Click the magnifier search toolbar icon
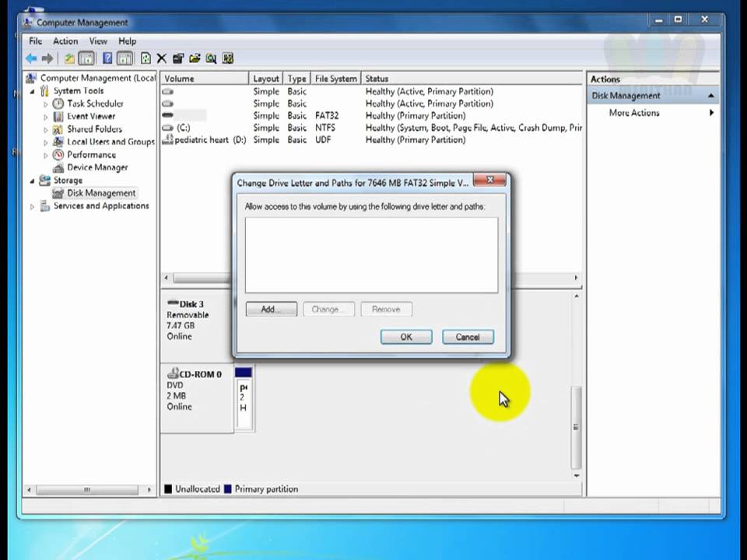Screen dimensions: 747x560 pyautogui.click(x=211, y=58)
